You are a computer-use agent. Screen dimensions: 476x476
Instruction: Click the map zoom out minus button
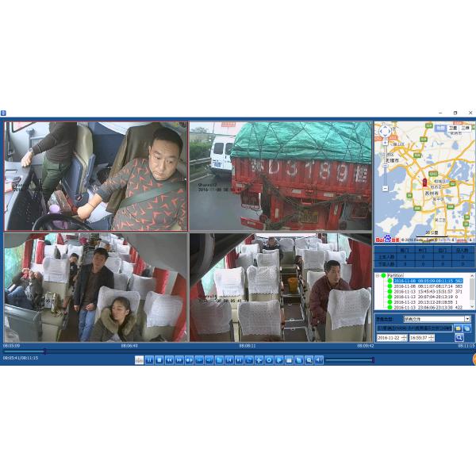click(385, 190)
